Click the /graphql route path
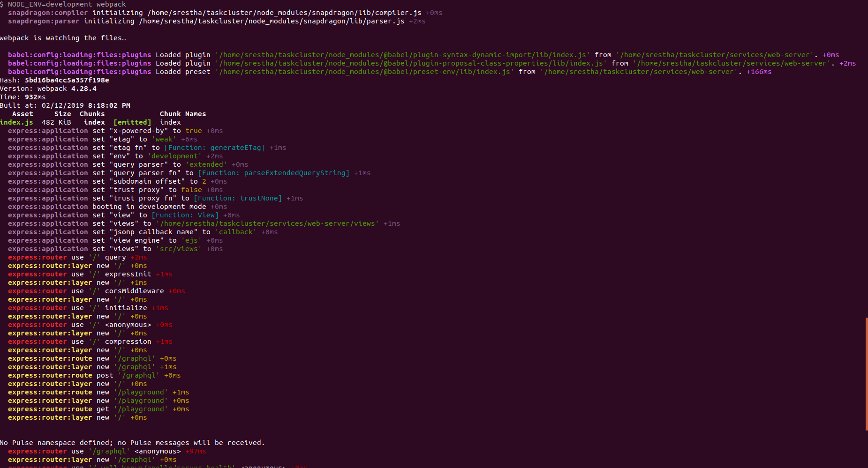This screenshot has height=468, width=868. (x=135, y=358)
